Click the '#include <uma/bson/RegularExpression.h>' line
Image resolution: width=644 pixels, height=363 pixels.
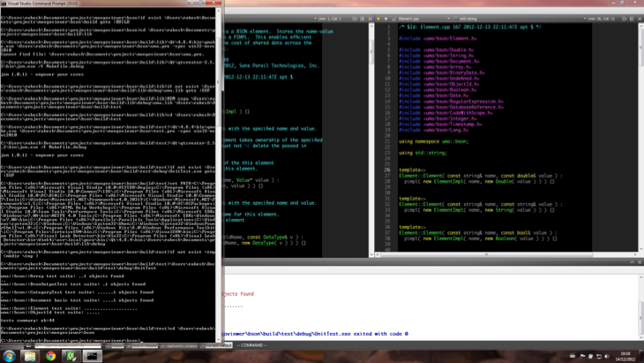pyautogui.click(x=451, y=102)
